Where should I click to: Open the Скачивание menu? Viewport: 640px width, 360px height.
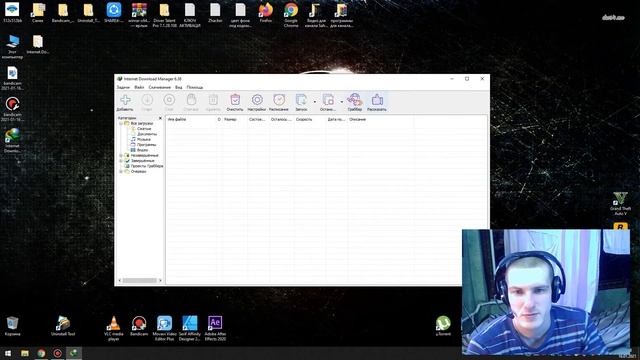pyautogui.click(x=160, y=87)
